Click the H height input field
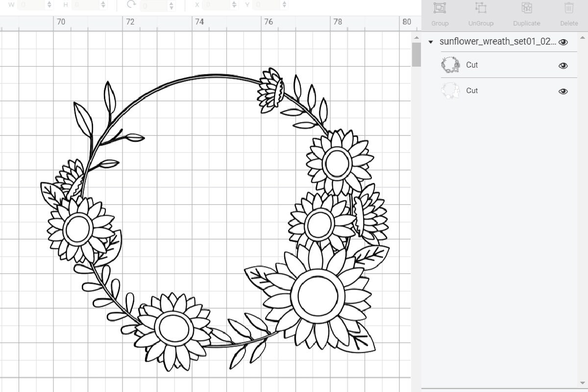 coord(86,5)
